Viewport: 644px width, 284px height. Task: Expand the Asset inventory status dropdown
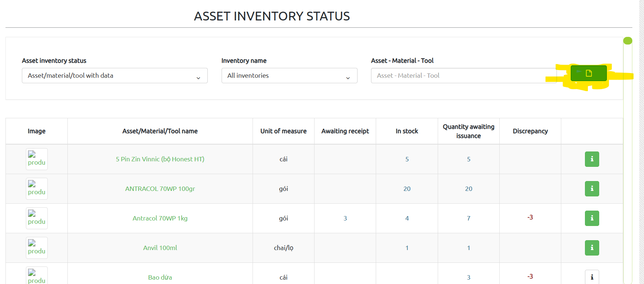pyautogui.click(x=114, y=76)
